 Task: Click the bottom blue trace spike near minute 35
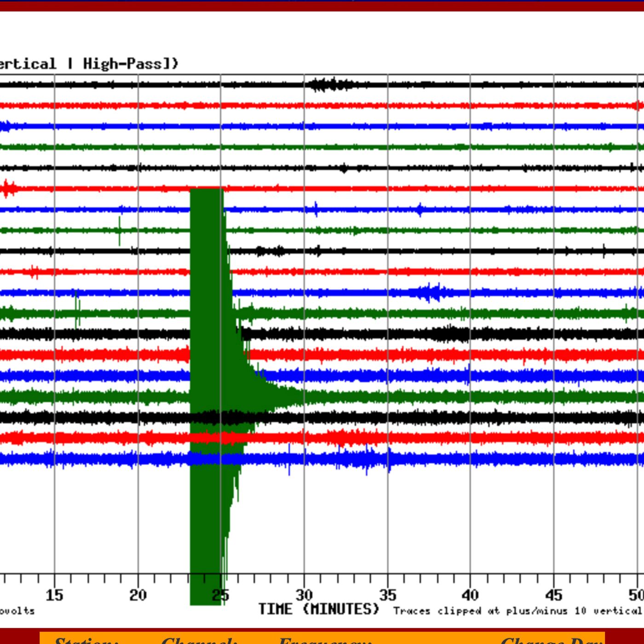click(x=389, y=462)
